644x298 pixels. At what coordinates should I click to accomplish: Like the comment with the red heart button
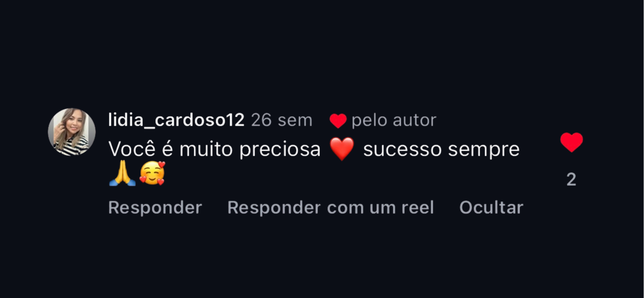tap(572, 142)
